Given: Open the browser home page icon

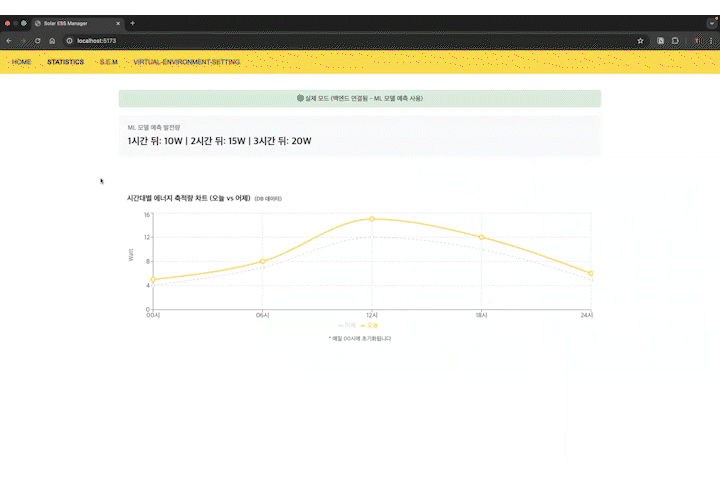Looking at the screenshot, I should pos(52,41).
